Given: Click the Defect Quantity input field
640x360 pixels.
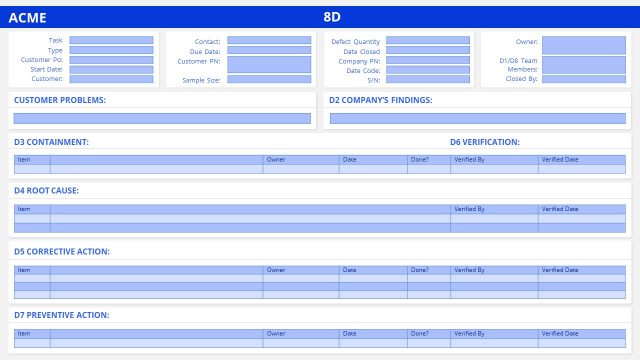Looking at the screenshot, I should coord(428,40).
